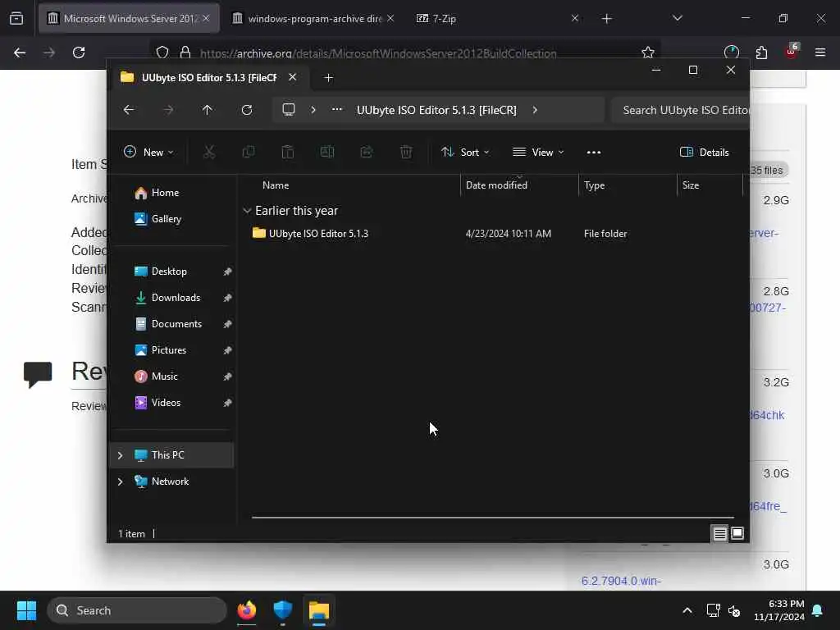Screen dimensions: 840x630
Task: Reload the Firefox page
Action: [79, 52]
